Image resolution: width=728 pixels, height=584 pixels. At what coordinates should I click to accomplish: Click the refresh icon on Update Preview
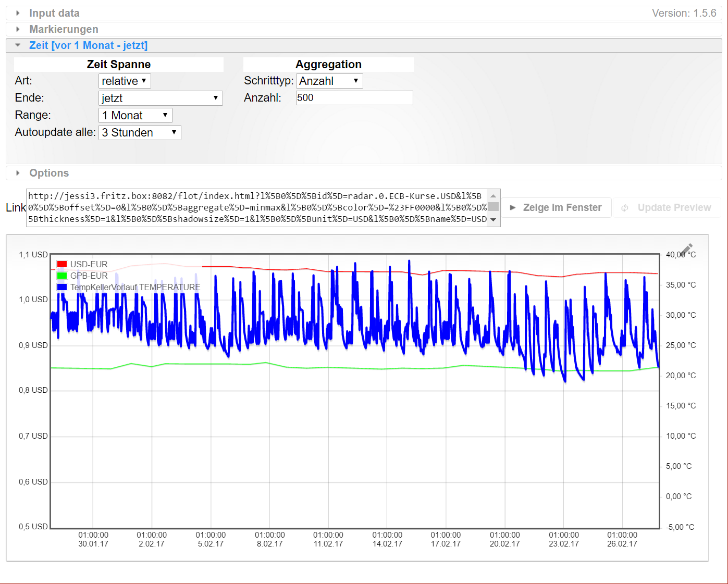625,208
